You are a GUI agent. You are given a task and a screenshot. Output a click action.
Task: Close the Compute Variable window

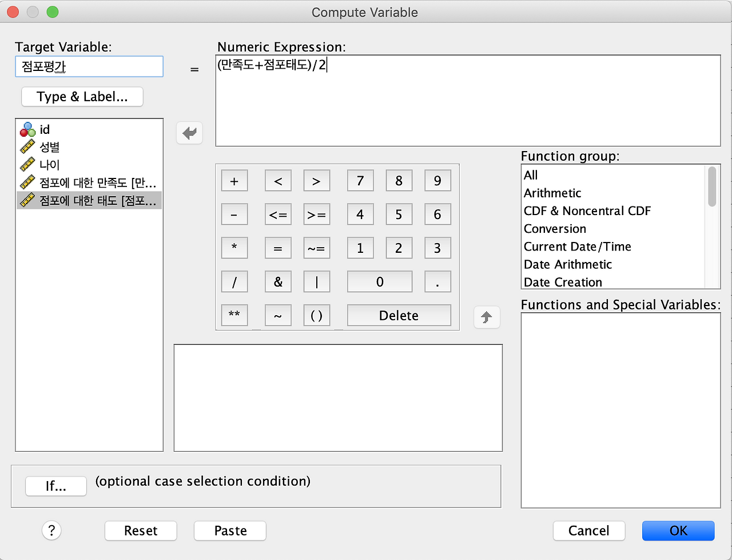coord(13,12)
